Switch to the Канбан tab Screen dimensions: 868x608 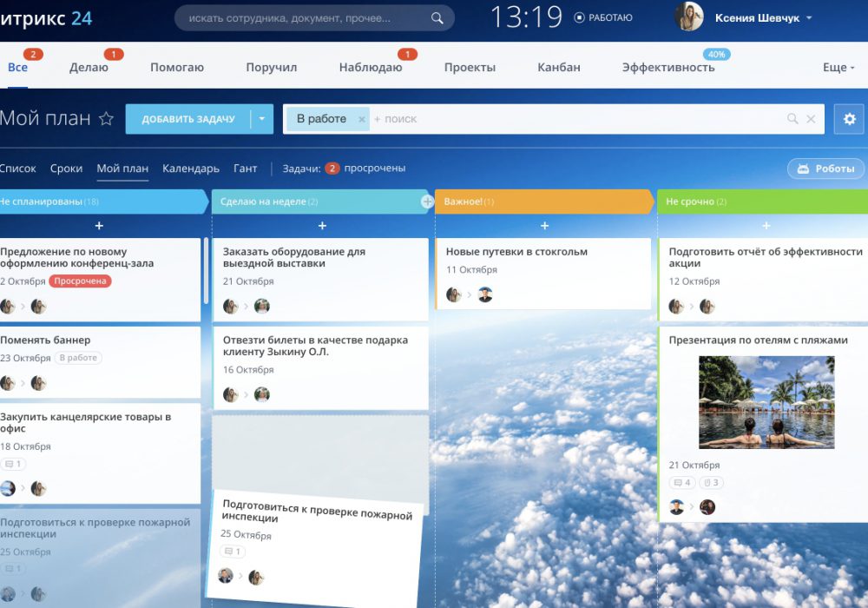pyautogui.click(x=558, y=68)
